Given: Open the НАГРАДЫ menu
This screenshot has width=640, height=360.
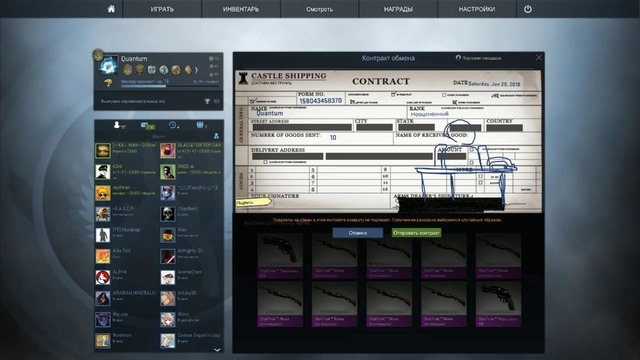Looking at the screenshot, I should 398,9.
